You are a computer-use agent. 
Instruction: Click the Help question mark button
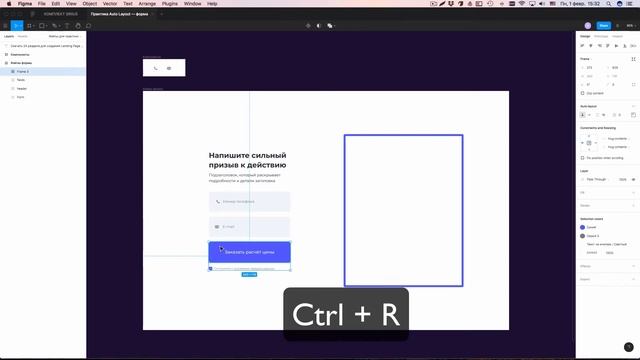[629, 347]
